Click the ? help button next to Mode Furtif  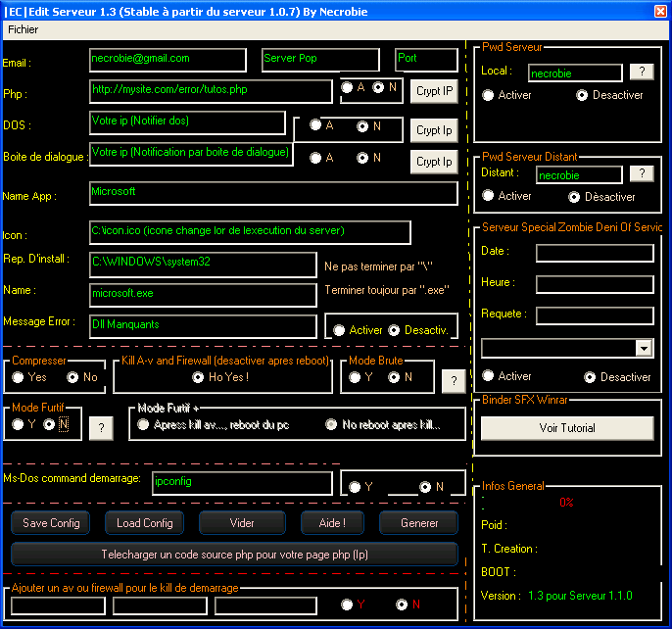(x=102, y=428)
